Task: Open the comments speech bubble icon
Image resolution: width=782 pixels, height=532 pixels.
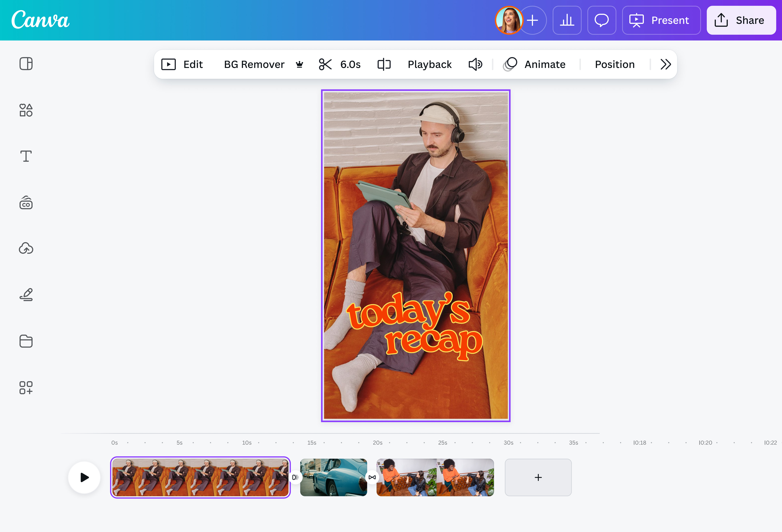Action: coord(602,20)
